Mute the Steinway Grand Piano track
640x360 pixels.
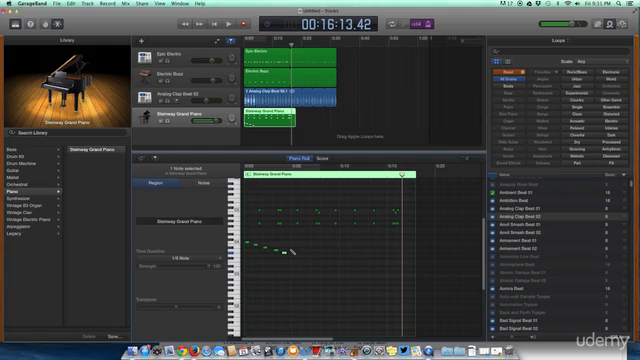pos(161,121)
